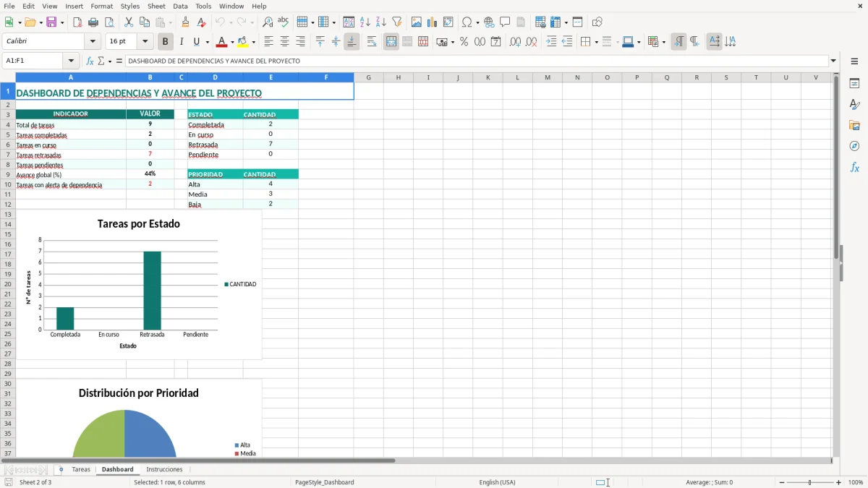Activate the Clone Formatting paintbrush

[x=186, y=22]
